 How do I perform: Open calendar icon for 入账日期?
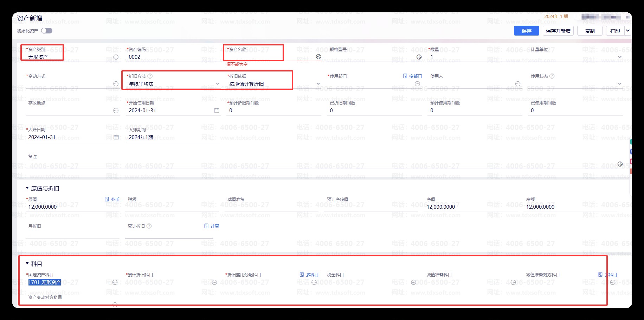116,137
